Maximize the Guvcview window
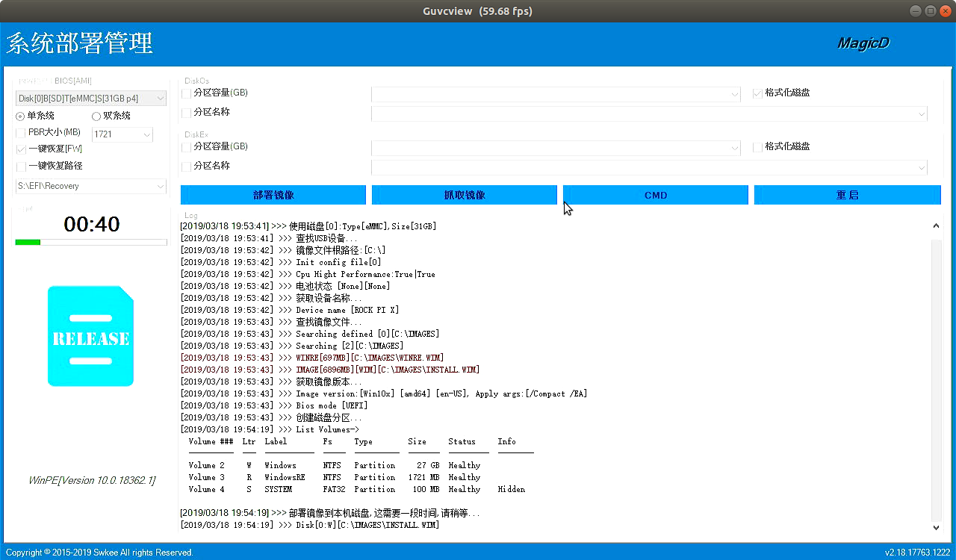956x560 pixels. coord(930,11)
